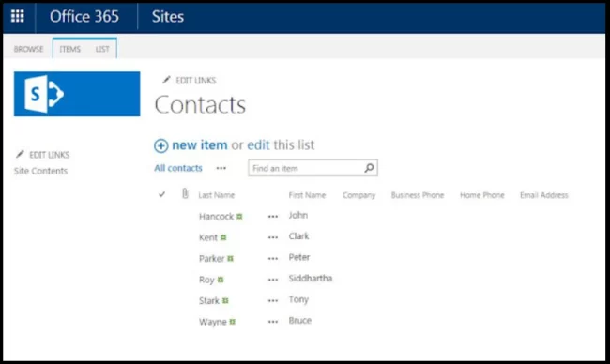610x364 pixels.
Task: Open Site Contents in left navigation
Action: click(x=41, y=171)
